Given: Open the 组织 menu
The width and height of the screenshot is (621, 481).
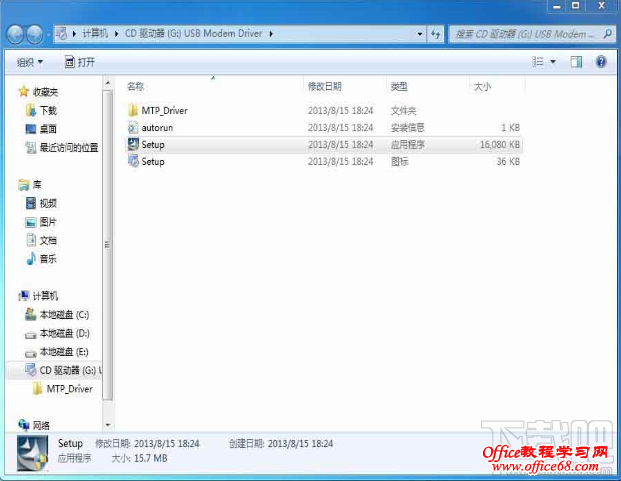Looking at the screenshot, I should (30, 62).
